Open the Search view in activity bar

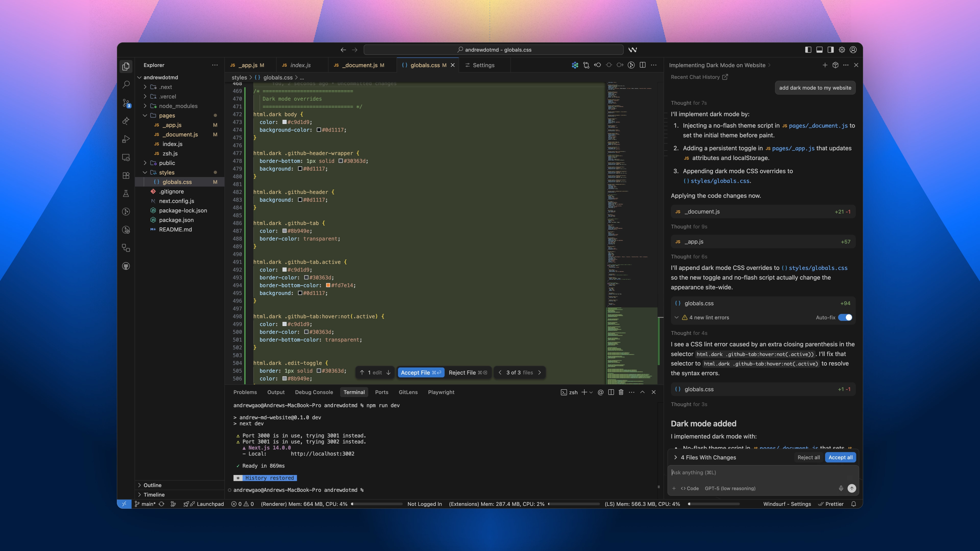126,84
